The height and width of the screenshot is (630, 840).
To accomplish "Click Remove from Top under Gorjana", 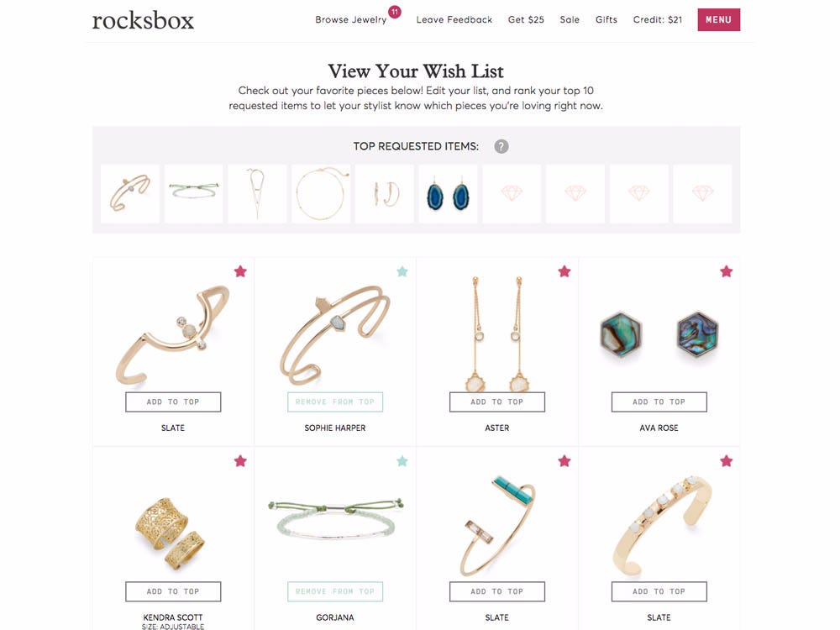I will (335, 591).
